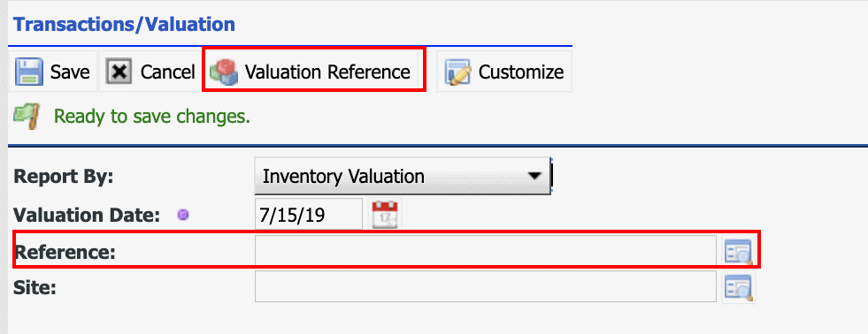
Task: Click the purple dot beside Valuation Date
Action: (x=182, y=215)
